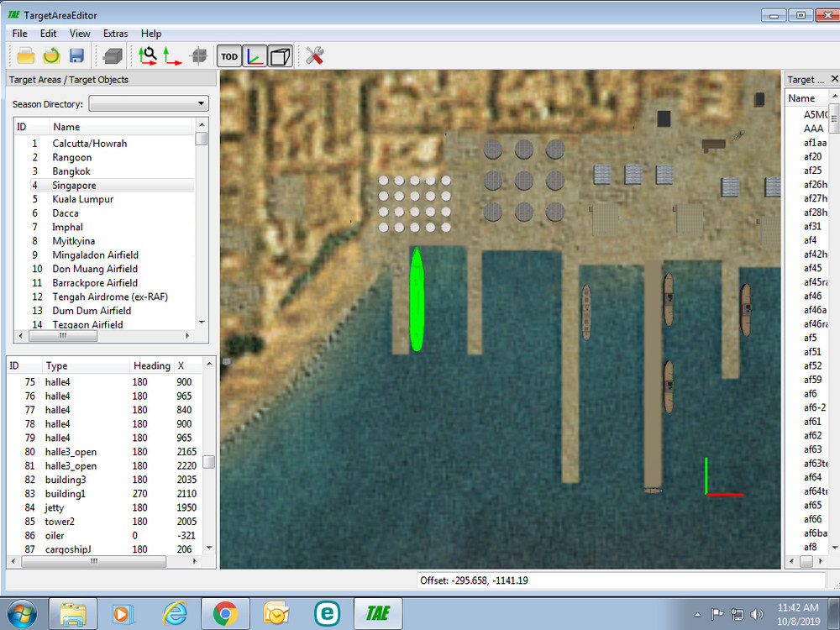This screenshot has height=630, width=840.
Task: Click the gray crosshair cube icon
Action: 199,55
